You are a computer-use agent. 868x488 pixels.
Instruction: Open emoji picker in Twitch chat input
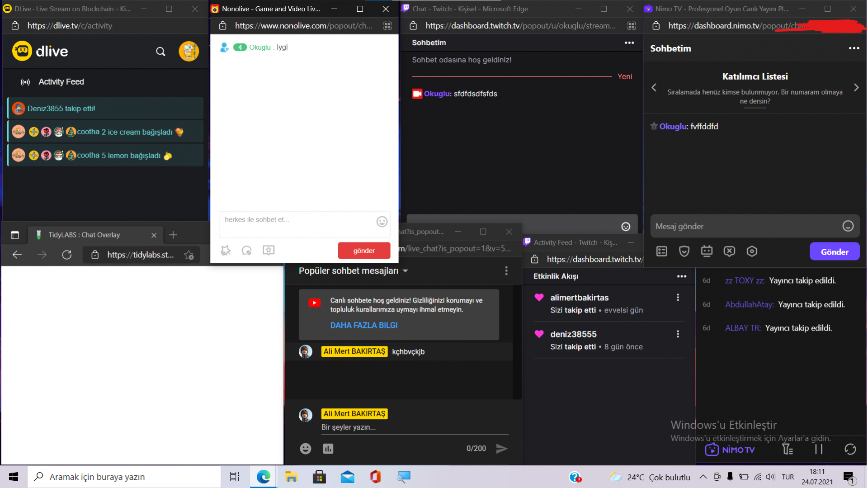pos(626,227)
